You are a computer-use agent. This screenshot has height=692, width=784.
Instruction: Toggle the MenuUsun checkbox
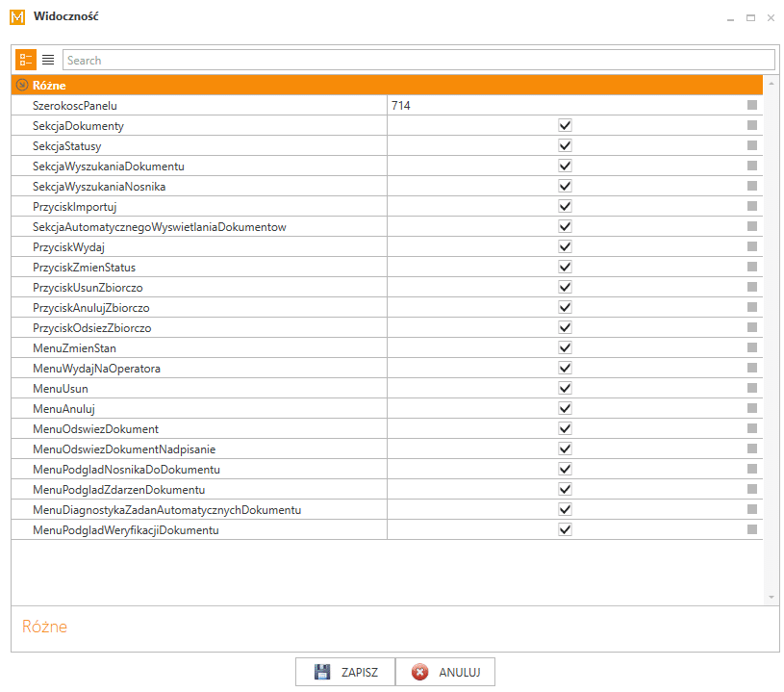(x=565, y=388)
